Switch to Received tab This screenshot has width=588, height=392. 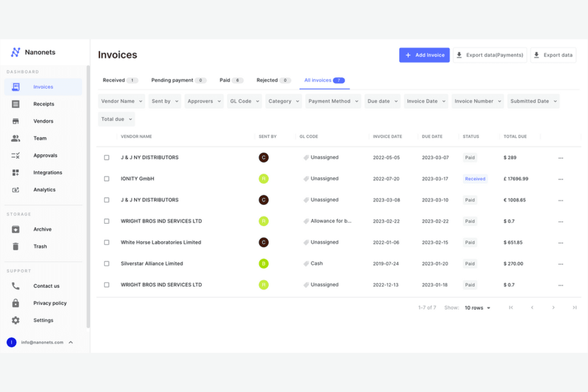click(120, 80)
